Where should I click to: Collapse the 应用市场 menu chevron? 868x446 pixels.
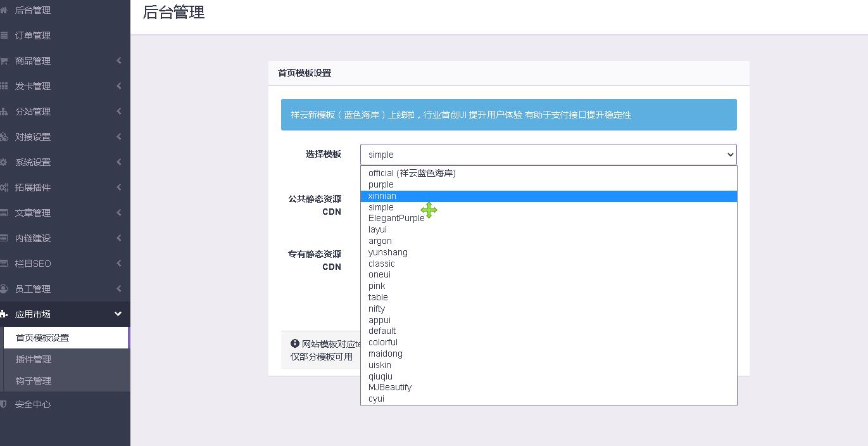click(x=118, y=314)
